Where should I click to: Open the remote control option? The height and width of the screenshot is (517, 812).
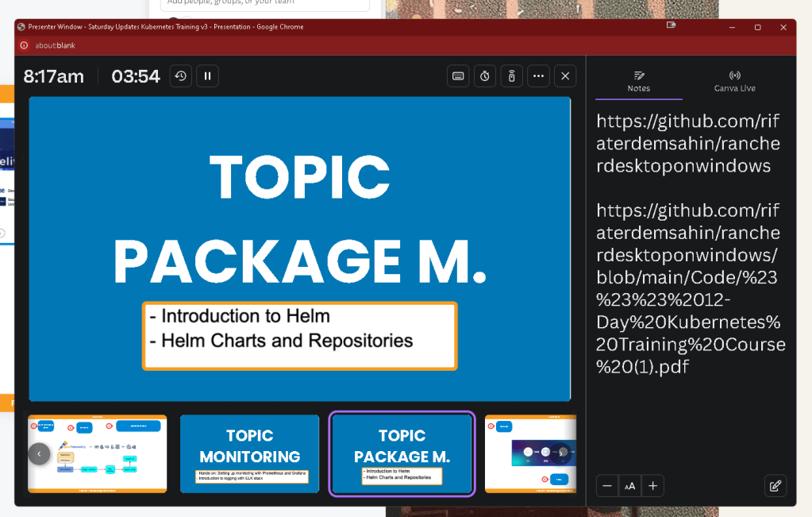pos(512,76)
